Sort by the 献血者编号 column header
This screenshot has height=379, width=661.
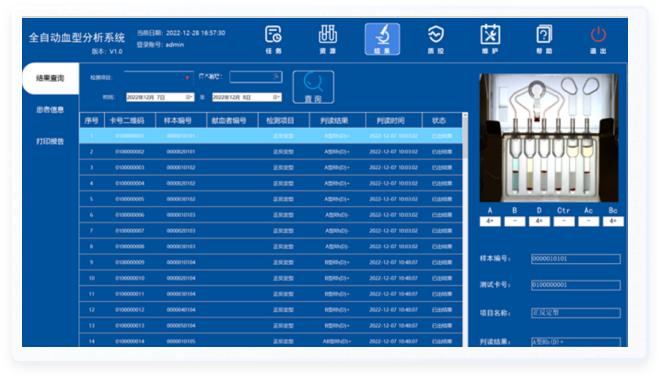pos(232,121)
